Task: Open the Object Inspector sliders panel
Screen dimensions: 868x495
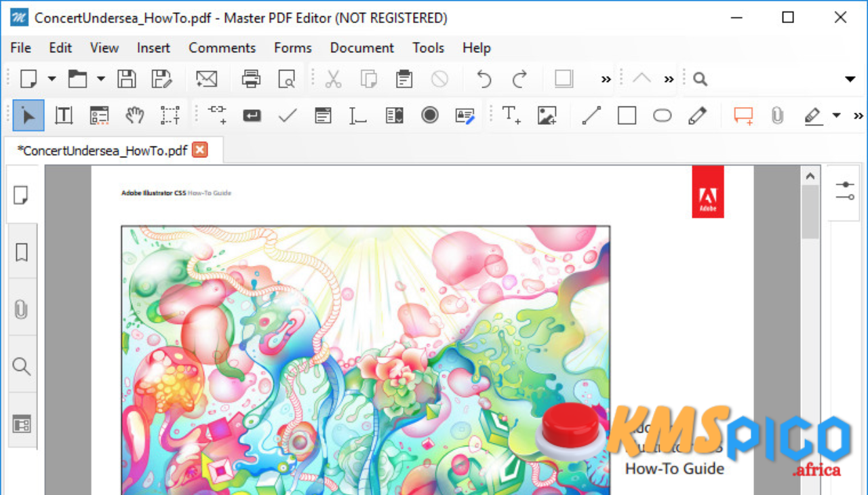Action: pos(845,191)
